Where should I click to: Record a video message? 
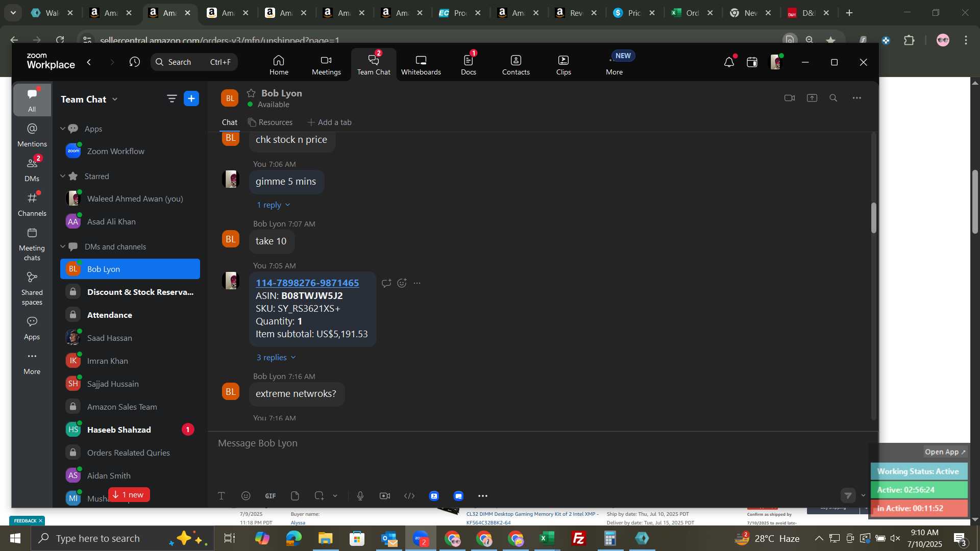coord(385,496)
